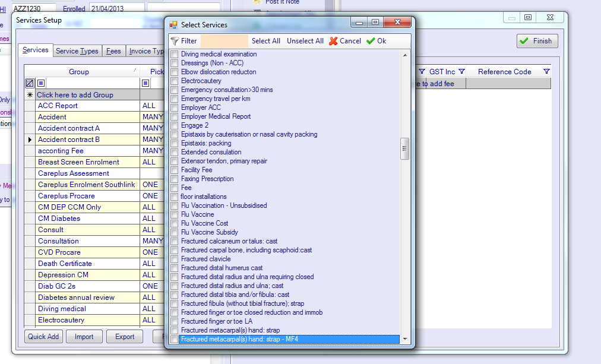The image size is (601, 364).
Task: Switch to the Services tab
Action: [35, 50]
